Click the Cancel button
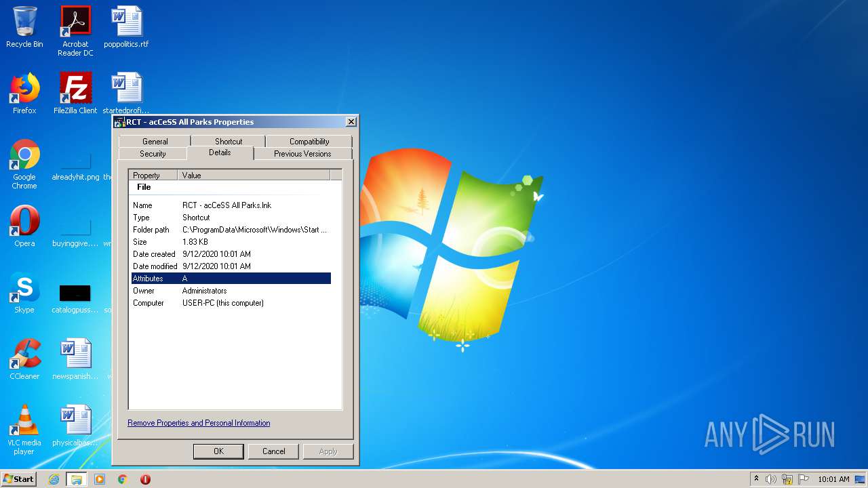Viewport: 868px width, 488px height. pyautogui.click(x=274, y=451)
